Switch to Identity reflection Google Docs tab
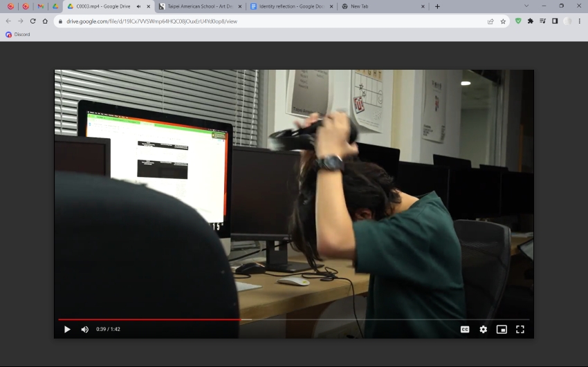The width and height of the screenshot is (588, 367). (291, 6)
